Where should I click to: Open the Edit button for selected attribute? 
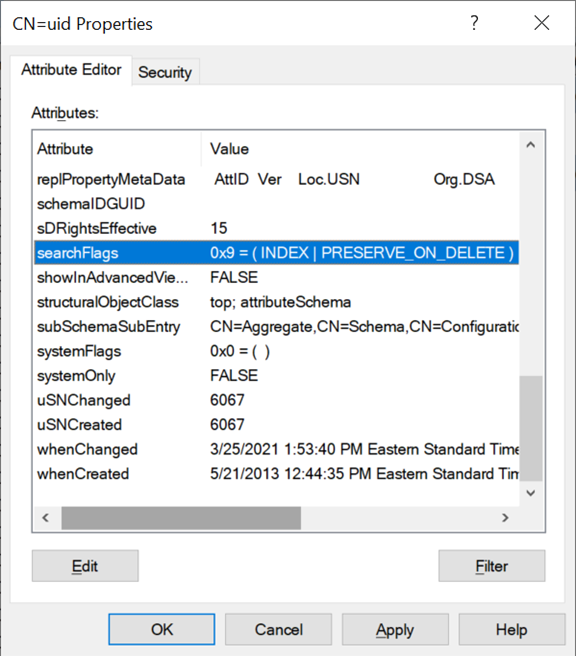click(85, 566)
